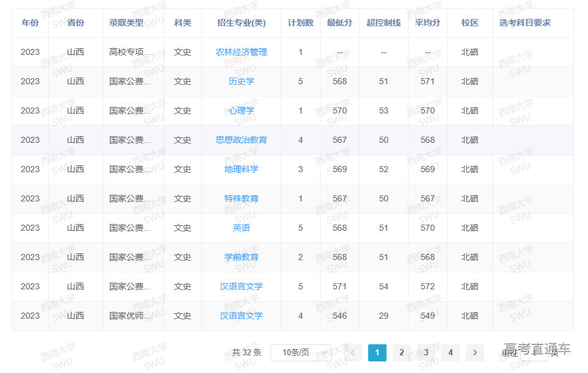Open 汉语言文学 link with minimum score 546
The width and height of the screenshot is (588, 373).
(241, 316)
